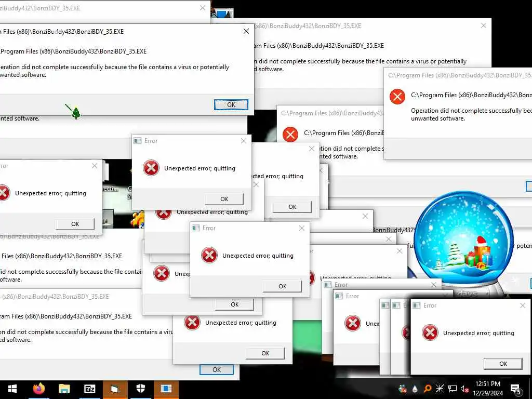The image size is (532, 399).
Task: Open the clock showing 12:51 PM
Action: (x=487, y=389)
